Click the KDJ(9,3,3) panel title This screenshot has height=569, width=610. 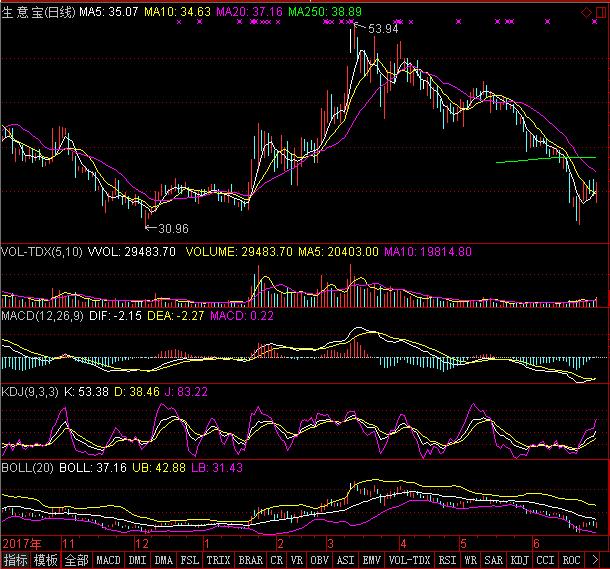[30, 391]
